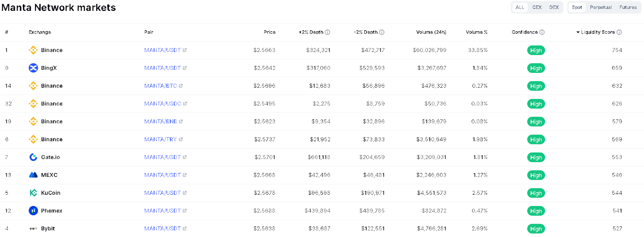Click the Gate.io exchange logo icon
This screenshot has width=644, height=237.
point(33,157)
